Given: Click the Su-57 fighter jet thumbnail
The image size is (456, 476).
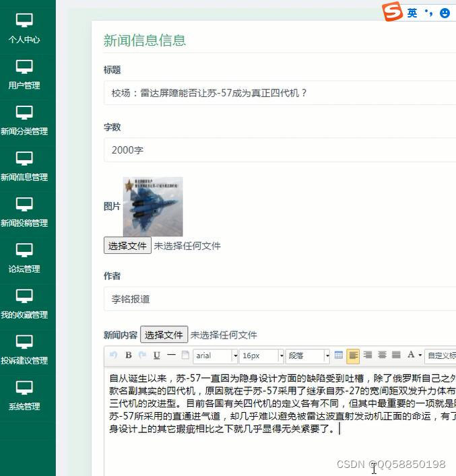Looking at the screenshot, I should 153,207.
